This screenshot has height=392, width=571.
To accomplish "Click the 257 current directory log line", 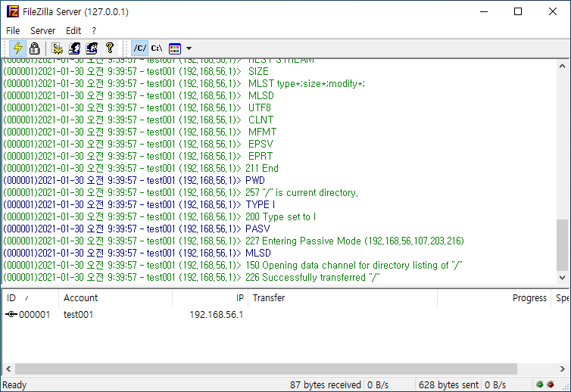I will [x=181, y=192].
